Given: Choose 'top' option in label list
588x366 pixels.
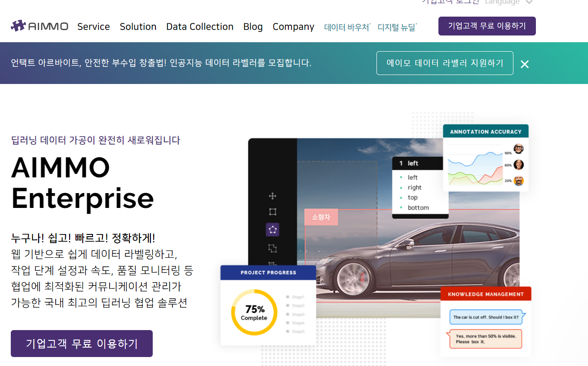Looking at the screenshot, I should point(413,198).
